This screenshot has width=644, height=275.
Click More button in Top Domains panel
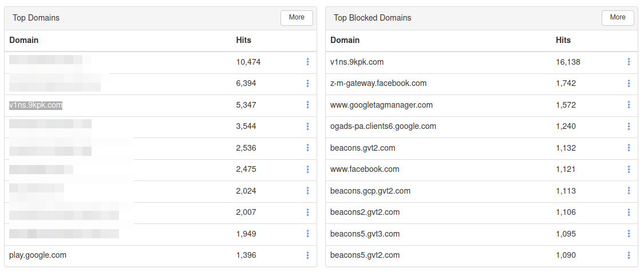click(297, 18)
